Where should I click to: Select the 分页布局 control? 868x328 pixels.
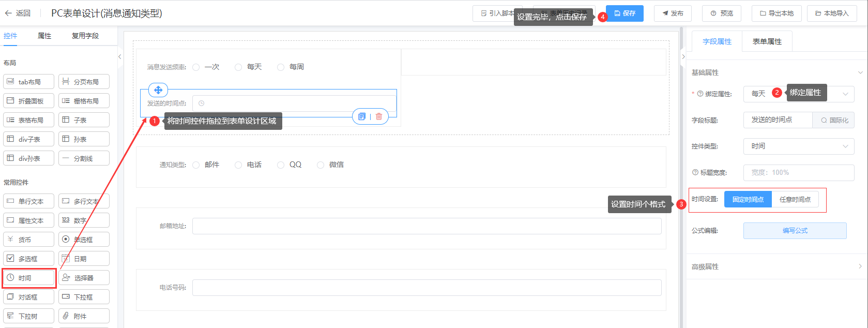pyautogui.click(x=84, y=82)
